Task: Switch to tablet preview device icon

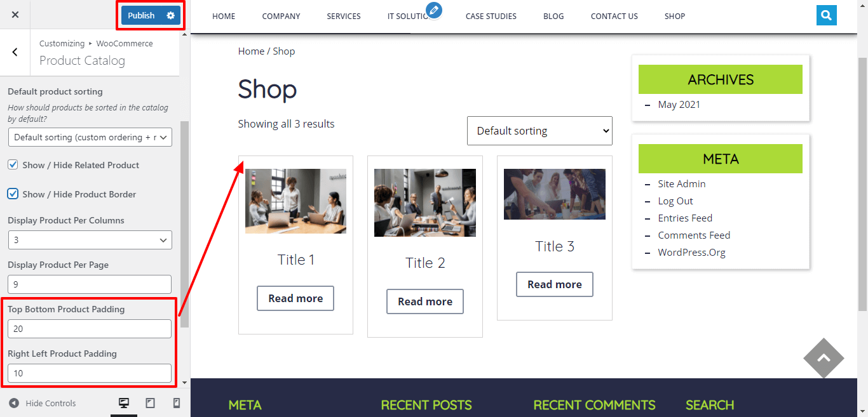Action: coord(151,403)
